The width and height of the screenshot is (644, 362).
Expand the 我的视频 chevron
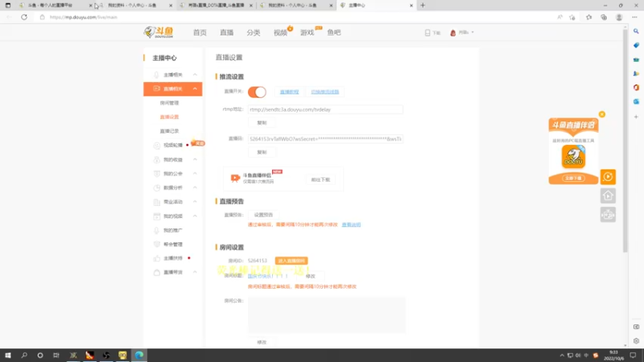tap(195, 216)
